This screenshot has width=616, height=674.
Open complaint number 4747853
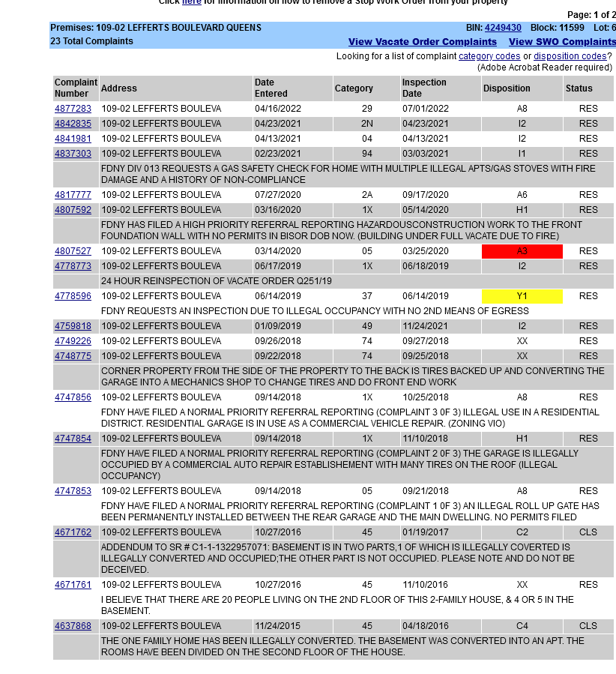(x=73, y=492)
